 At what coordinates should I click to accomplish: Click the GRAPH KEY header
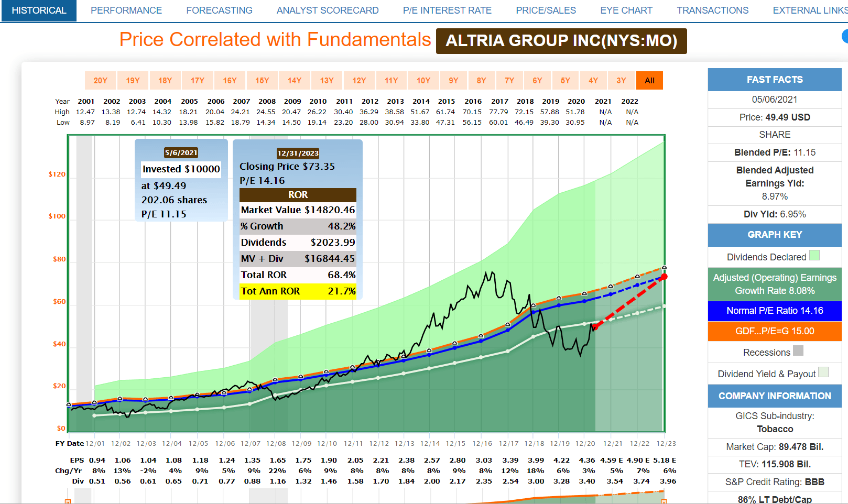tap(775, 235)
